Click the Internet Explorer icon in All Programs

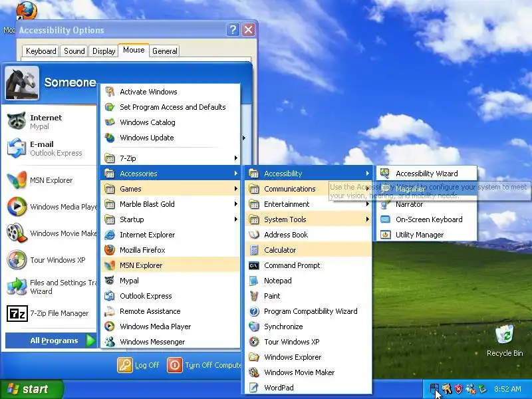pos(110,235)
